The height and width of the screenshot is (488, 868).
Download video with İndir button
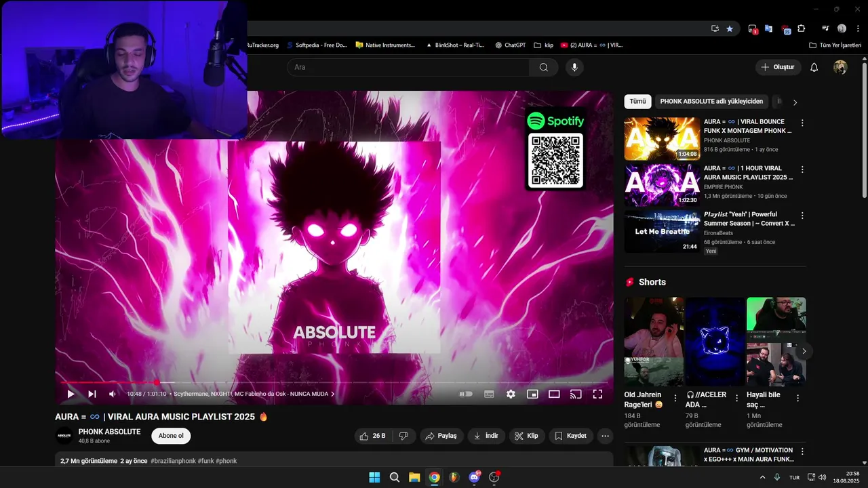pyautogui.click(x=486, y=436)
